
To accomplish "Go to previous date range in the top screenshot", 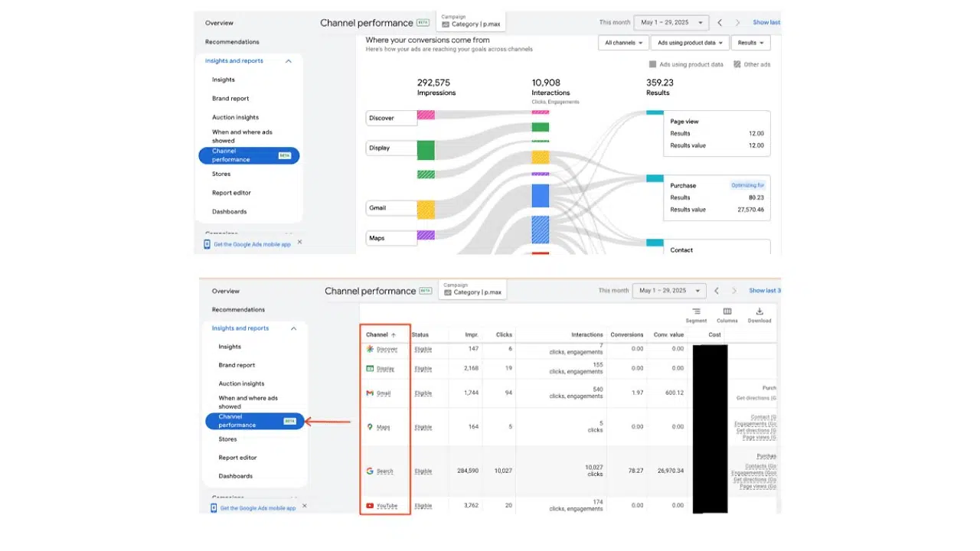I will click(x=720, y=23).
